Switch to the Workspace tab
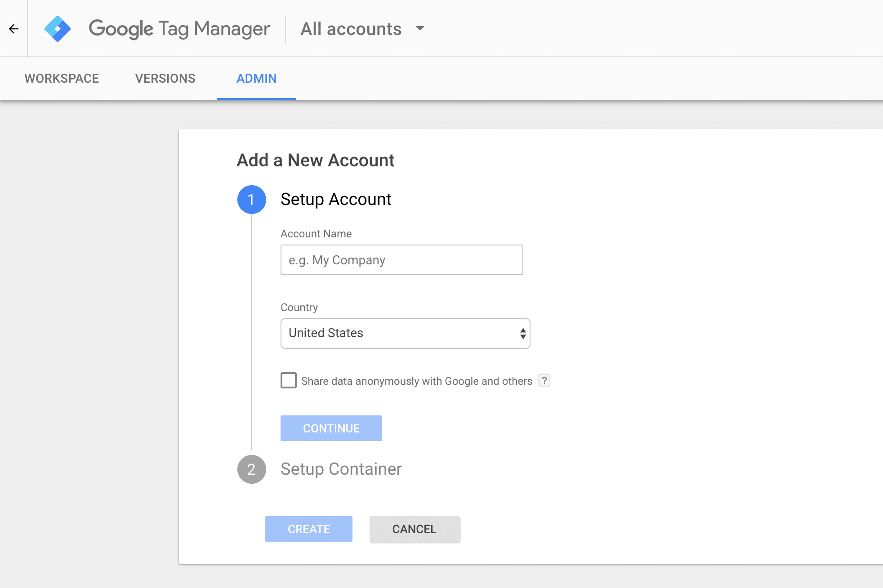 [62, 78]
